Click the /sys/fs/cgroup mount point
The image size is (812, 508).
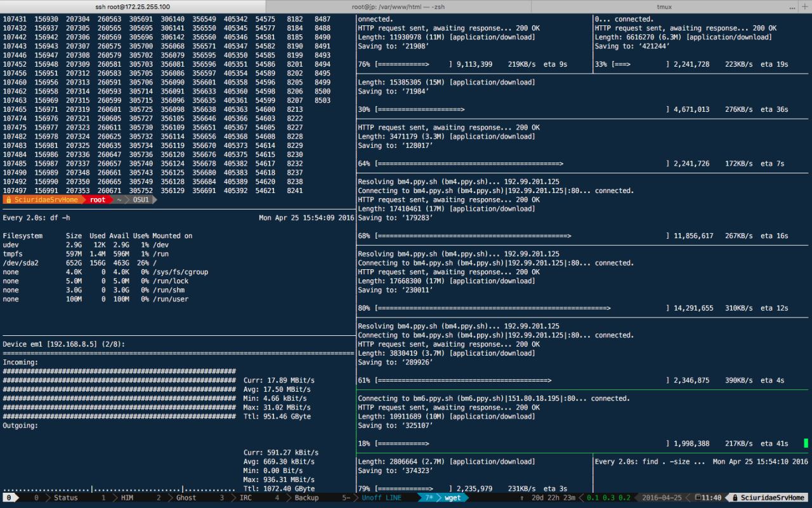[180, 272]
